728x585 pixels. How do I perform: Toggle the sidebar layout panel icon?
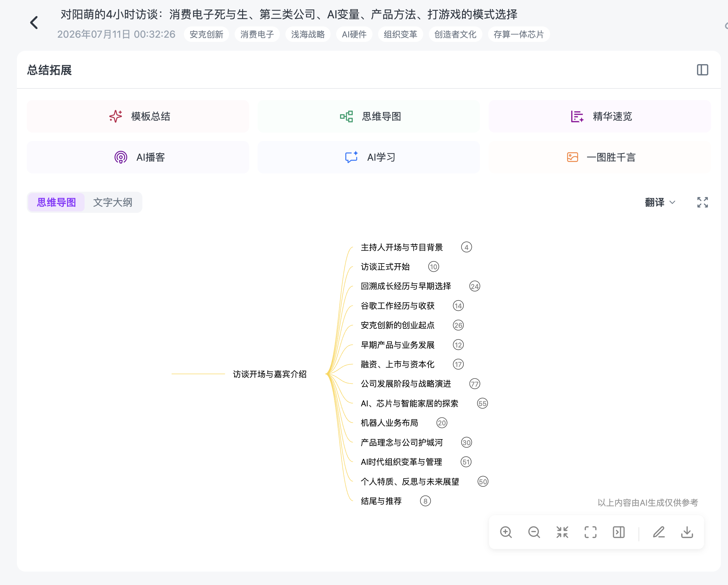click(x=702, y=70)
